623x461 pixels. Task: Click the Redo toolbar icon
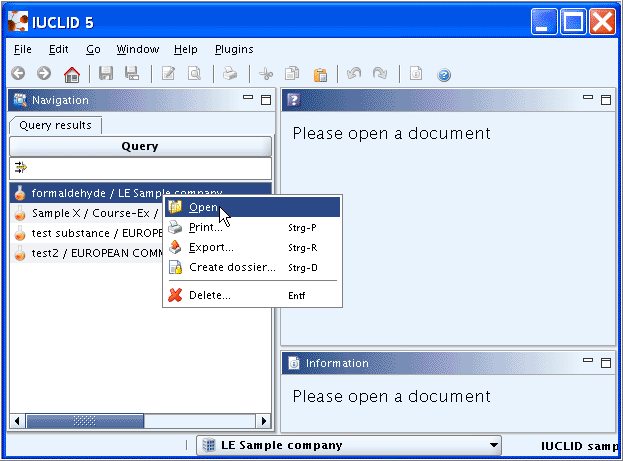click(380, 74)
